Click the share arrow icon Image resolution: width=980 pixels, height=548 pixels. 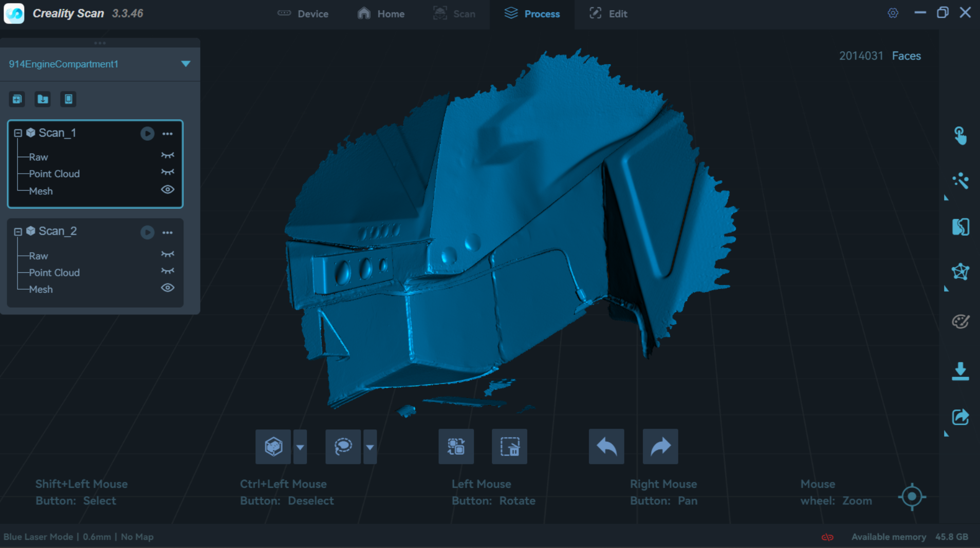click(959, 417)
